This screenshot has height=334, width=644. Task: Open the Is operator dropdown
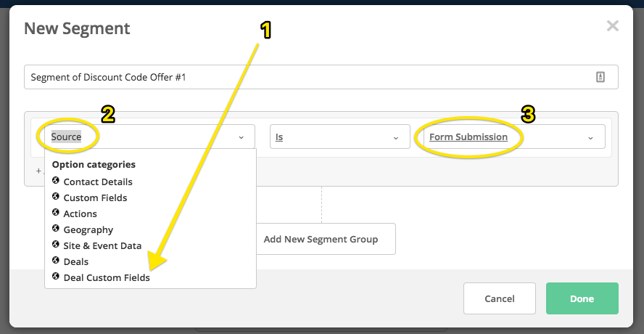click(339, 137)
